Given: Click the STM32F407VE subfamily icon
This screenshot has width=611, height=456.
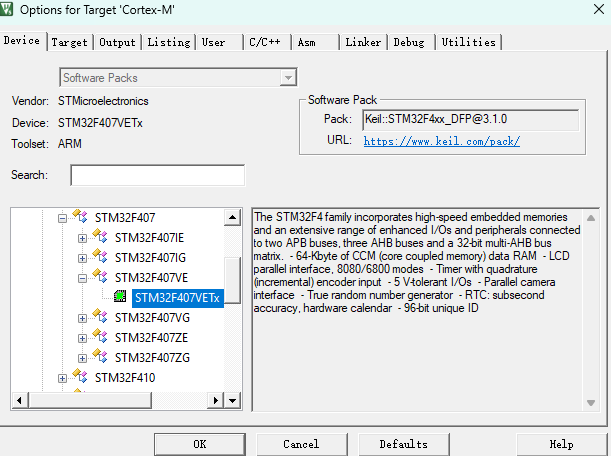Looking at the screenshot, I should coord(100,276).
